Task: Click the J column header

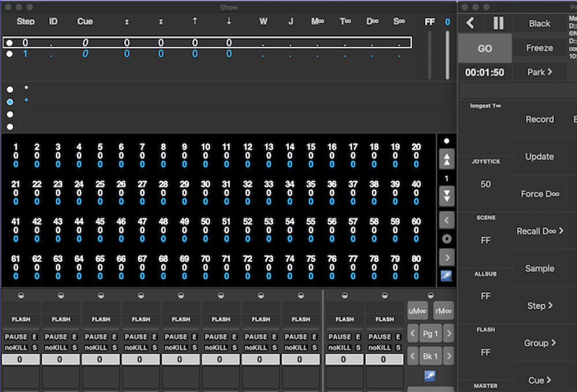Action: (291, 21)
